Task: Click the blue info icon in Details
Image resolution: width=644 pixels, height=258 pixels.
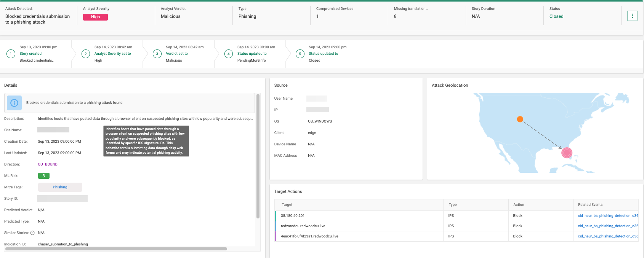Action: pyautogui.click(x=14, y=103)
